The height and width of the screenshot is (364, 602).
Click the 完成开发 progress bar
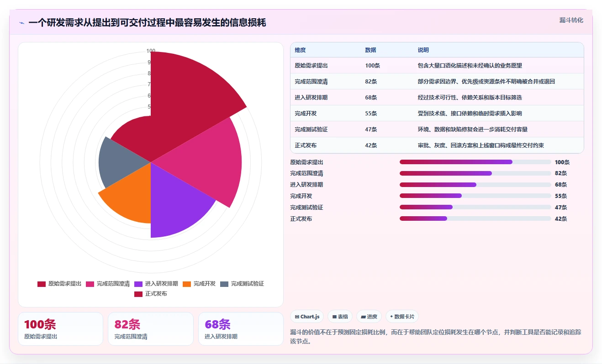[x=475, y=196]
